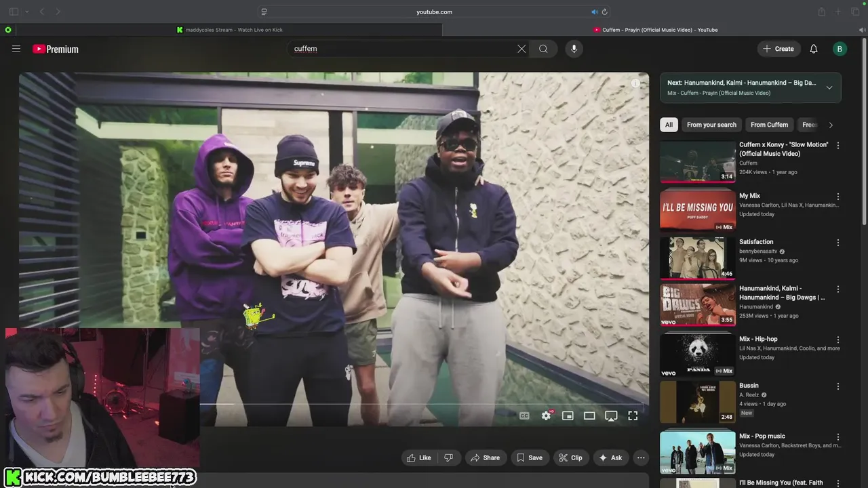Open options for Slow Motion video
Image resolution: width=868 pixels, height=488 pixels.
tap(838, 146)
